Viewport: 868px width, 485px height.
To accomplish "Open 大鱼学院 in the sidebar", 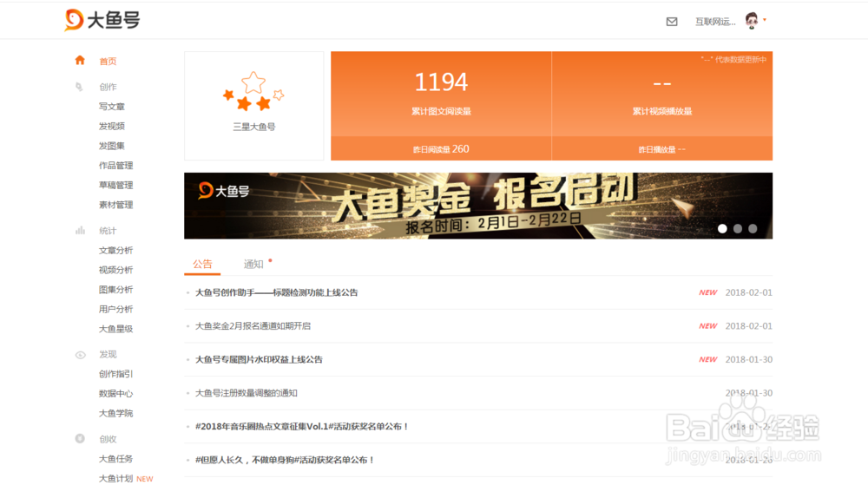I will point(115,413).
